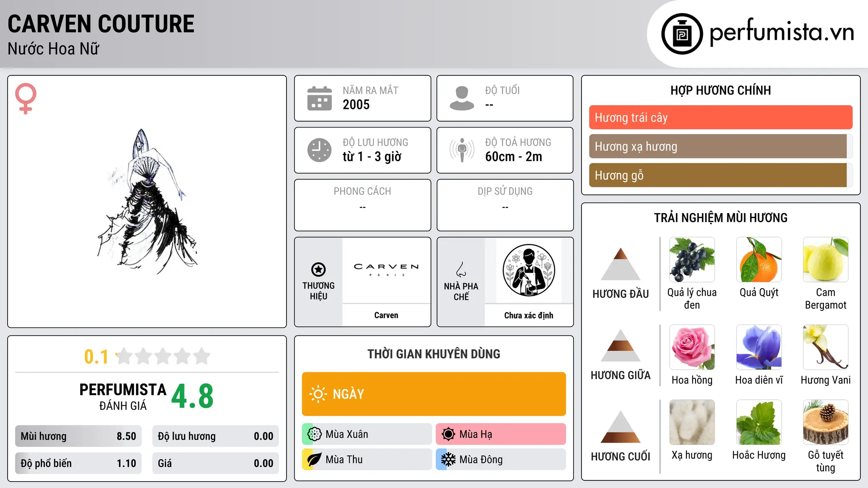Select the Hương trái cây accord bar

point(721,117)
